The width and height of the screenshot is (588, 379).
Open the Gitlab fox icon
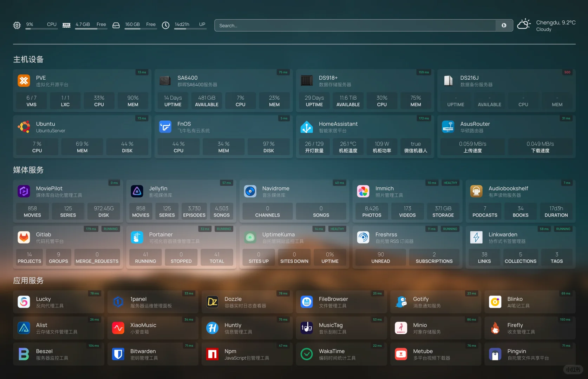(24, 237)
